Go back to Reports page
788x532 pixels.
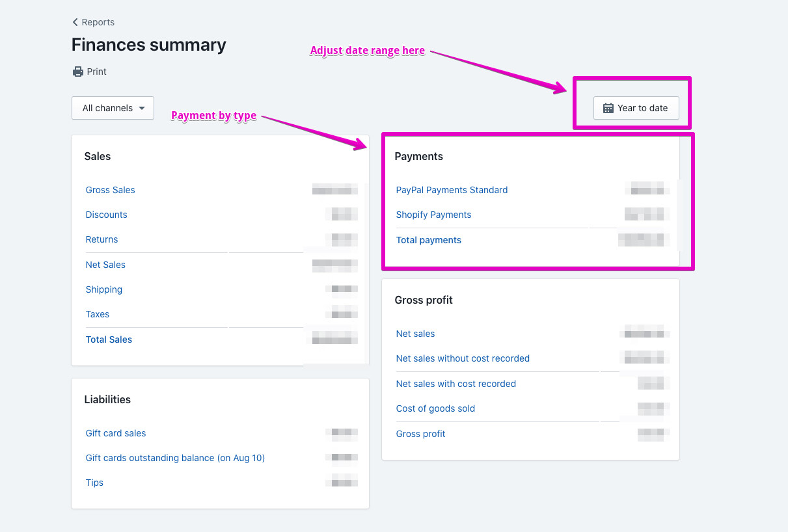point(98,22)
